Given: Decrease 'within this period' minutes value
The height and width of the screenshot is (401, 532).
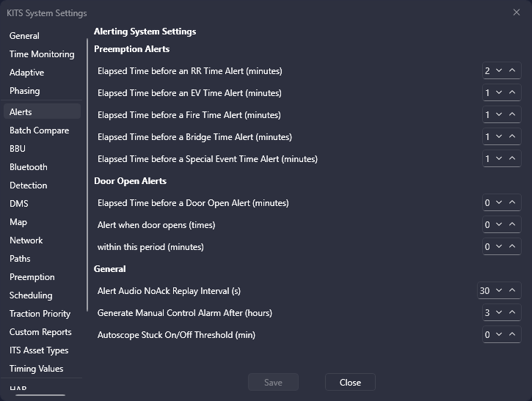Looking at the screenshot, I should (499, 247).
